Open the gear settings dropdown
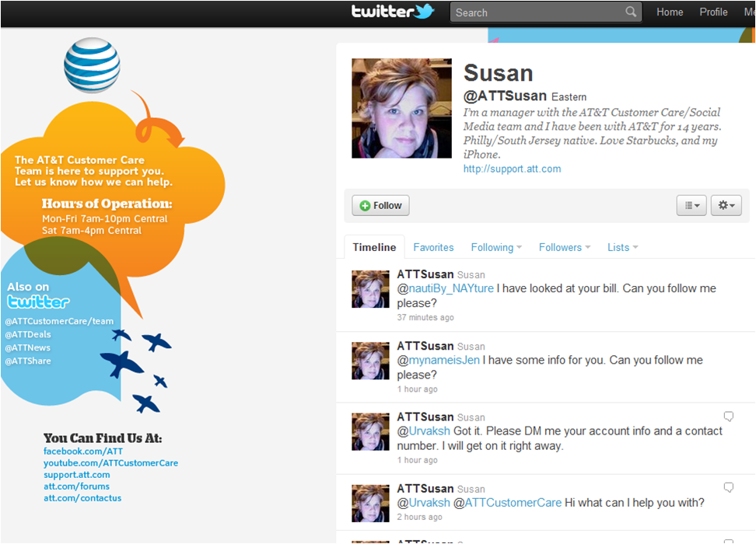Screen dimensions: 756x544 (726, 205)
